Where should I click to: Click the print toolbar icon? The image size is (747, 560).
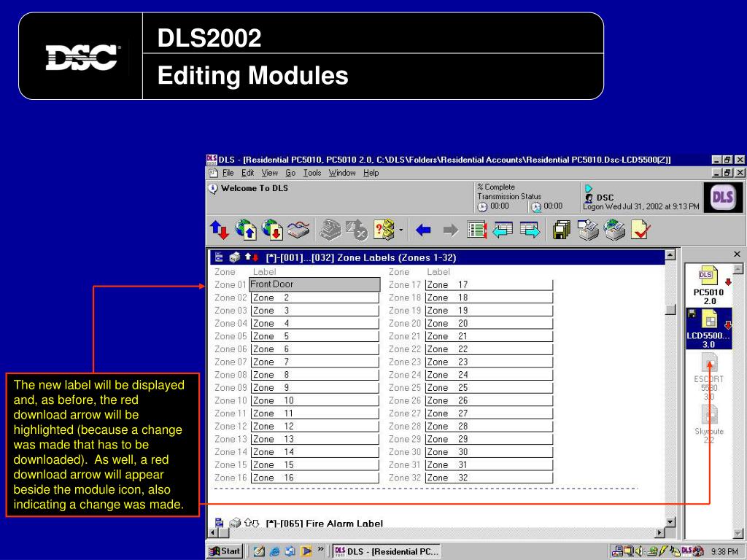(x=589, y=230)
